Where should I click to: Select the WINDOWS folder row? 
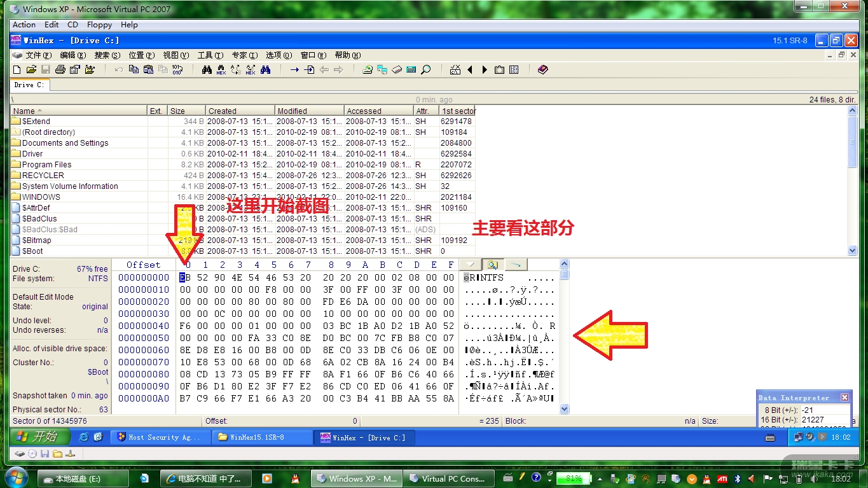(242, 197)
